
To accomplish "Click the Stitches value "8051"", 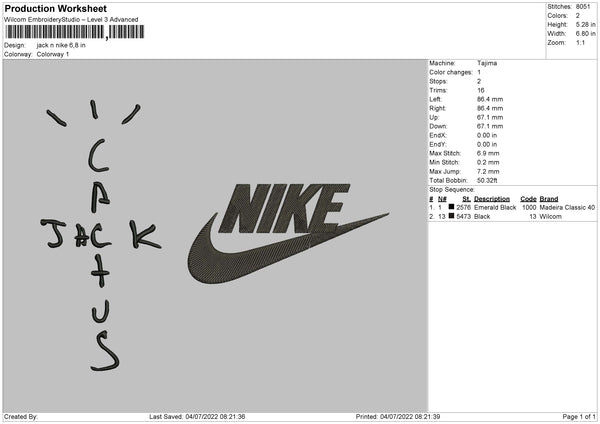I will [x=583, y=7].
